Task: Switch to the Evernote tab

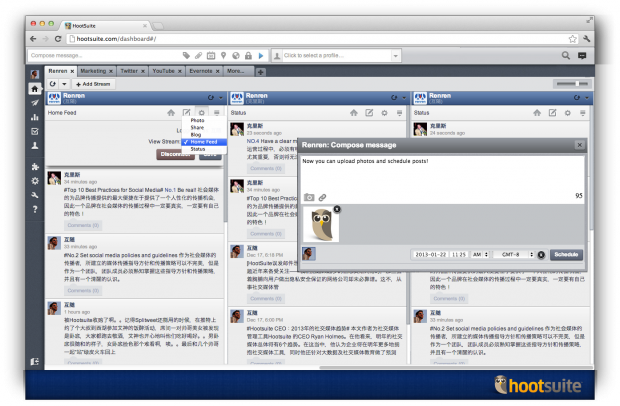Action: (200, 71)
